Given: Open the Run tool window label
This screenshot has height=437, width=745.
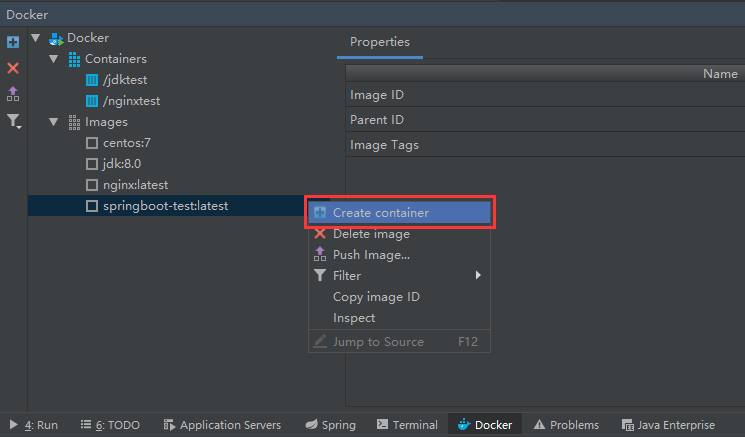Looking at the screenshot, I should coord(41,425).
